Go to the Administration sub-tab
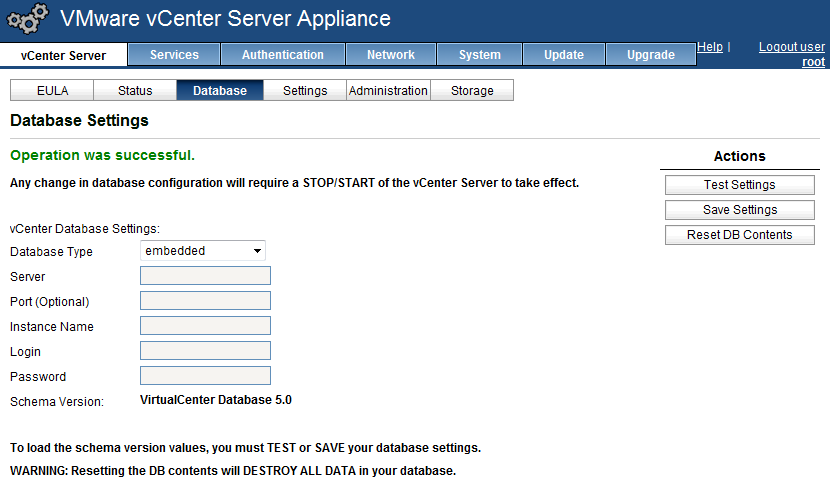This screenshot has width=830, height=494. [x=388, y=91]
